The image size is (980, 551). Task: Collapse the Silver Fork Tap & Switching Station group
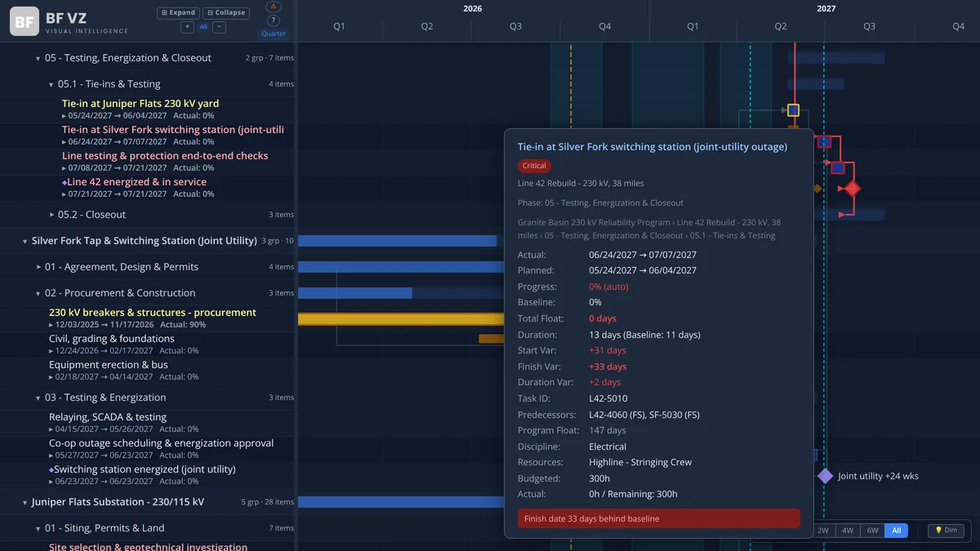pyautogui.click(x=24, y=242)
